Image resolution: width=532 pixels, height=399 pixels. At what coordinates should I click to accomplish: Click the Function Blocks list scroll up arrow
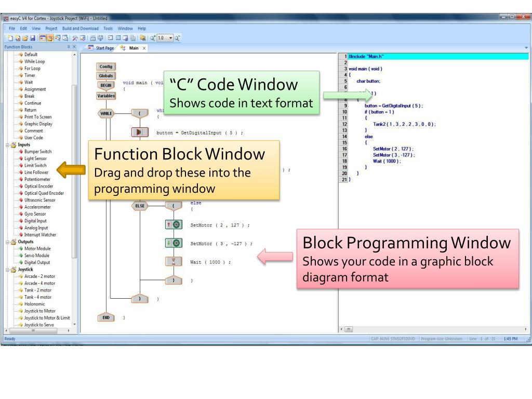(74, 55)
